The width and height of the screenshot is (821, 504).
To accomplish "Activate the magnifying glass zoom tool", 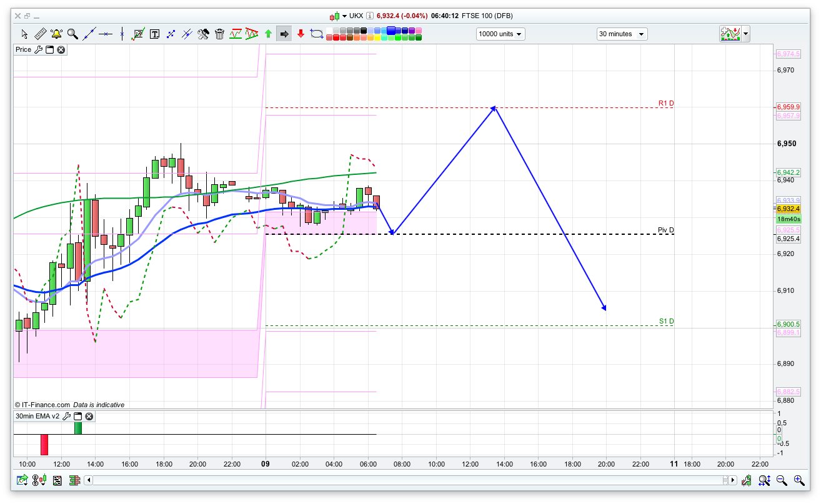I will [72, 34].
